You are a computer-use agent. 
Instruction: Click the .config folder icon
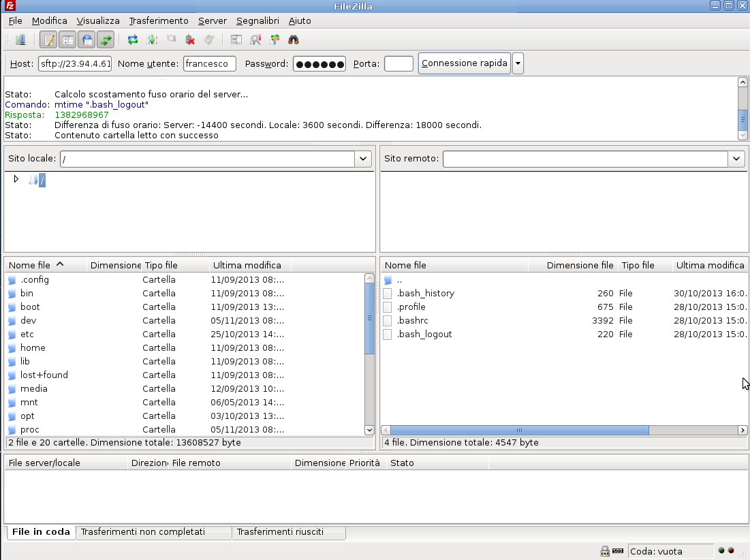click(x=12, y=280)
